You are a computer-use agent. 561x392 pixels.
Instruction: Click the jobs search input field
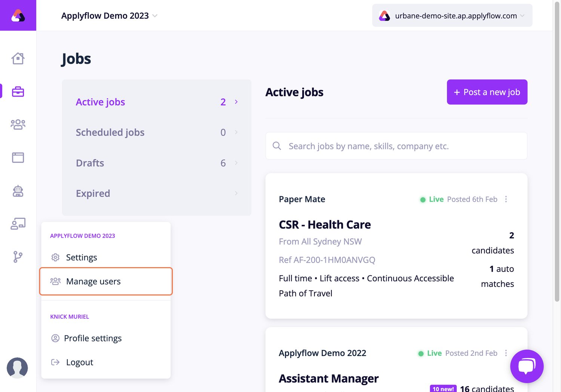point(396,146)
